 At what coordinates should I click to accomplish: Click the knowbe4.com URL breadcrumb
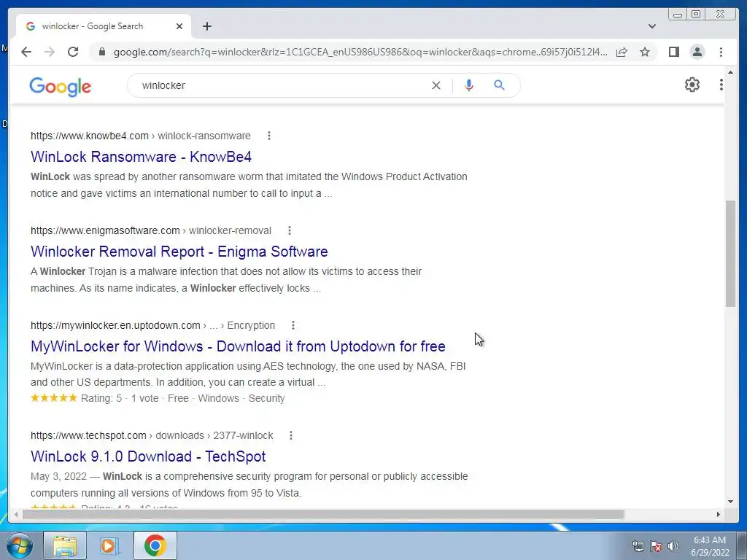(141, 136)
